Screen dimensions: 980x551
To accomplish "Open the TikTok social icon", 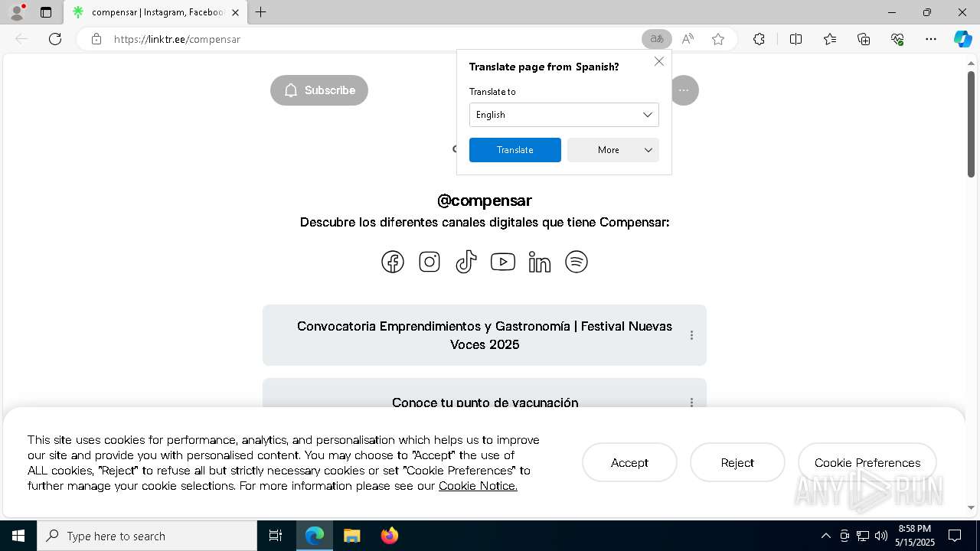I will (x=466, y=262).
